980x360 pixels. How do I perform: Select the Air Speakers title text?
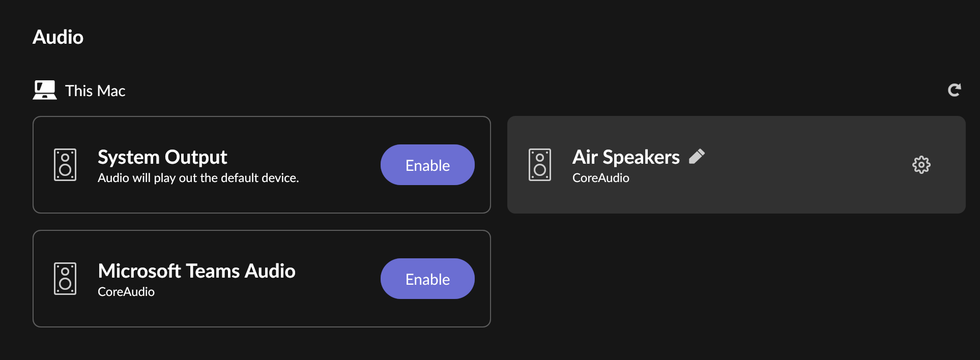coord(626,157)
